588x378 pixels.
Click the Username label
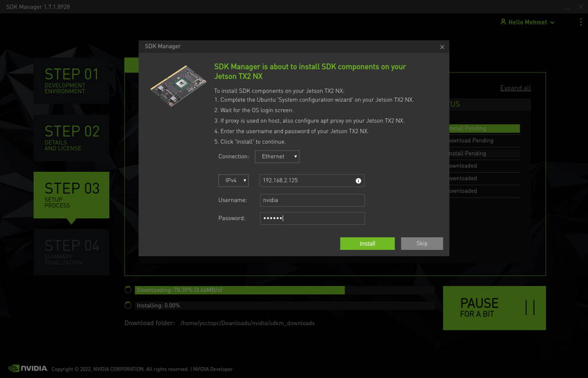pos(233,200)
